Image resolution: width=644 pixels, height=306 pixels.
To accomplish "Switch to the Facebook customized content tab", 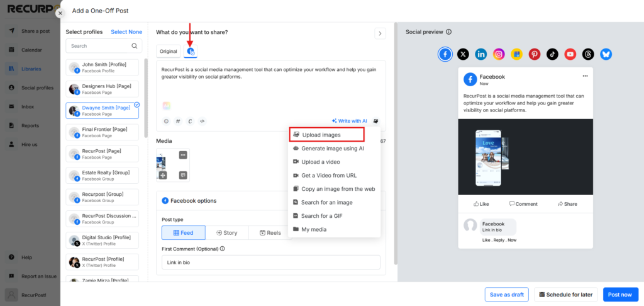I will [x=191, y=52].
